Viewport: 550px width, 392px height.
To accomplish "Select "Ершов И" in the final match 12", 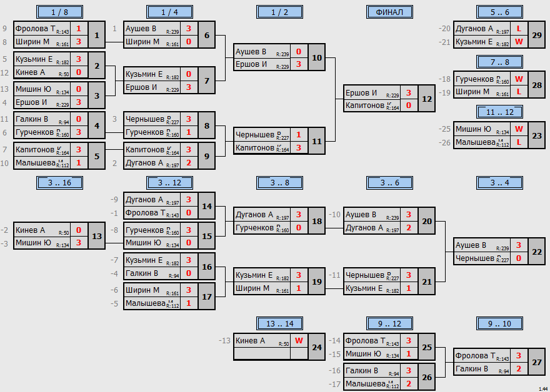I will tap(361, 93).
